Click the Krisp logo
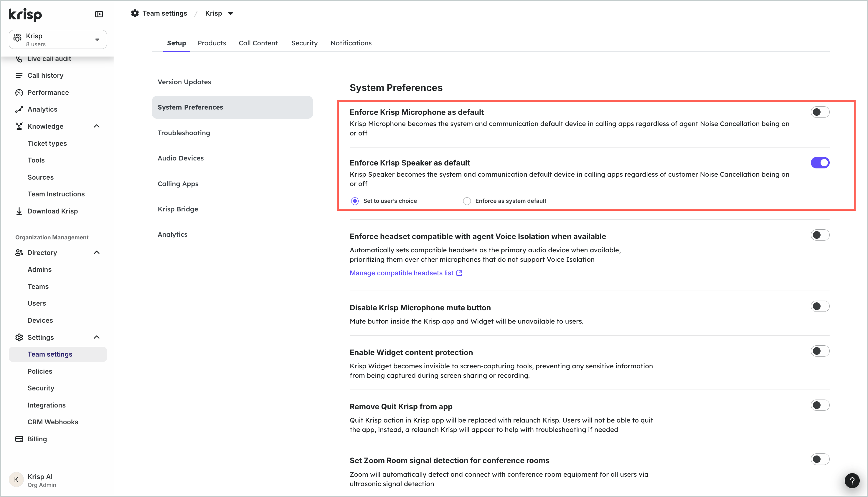The height and width of the screenshot is (497, 868). (x=25, y=14)
